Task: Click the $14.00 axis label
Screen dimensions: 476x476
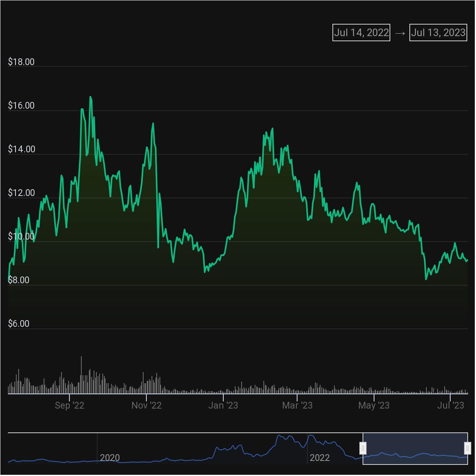Action: [x=21, y=149]
